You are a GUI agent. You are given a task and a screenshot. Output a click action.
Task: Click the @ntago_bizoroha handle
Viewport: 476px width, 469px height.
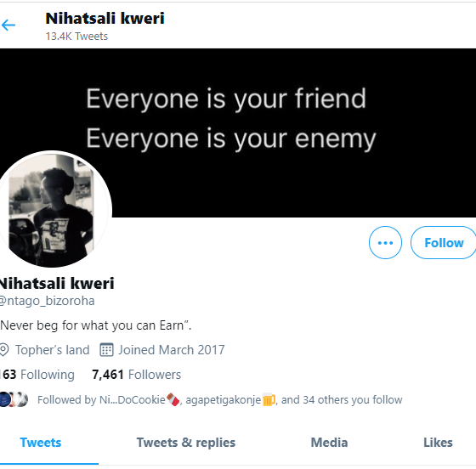coord(47,301)
